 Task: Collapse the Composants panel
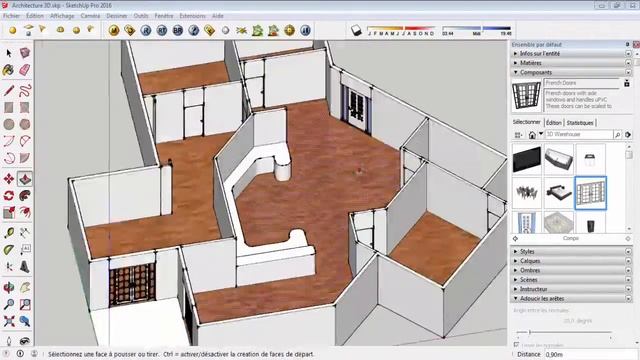click(x=571, y=72)
